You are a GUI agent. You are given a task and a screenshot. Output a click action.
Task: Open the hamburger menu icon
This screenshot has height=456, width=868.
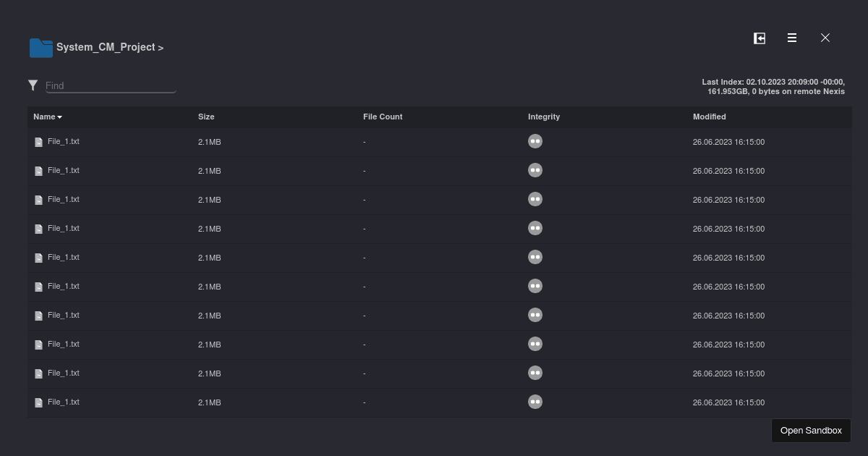pyautogui.click(x=792, y=38)
